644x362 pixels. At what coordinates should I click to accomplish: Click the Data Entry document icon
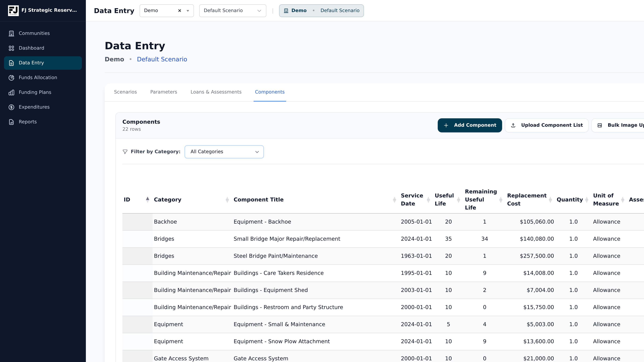click(12, 63)
